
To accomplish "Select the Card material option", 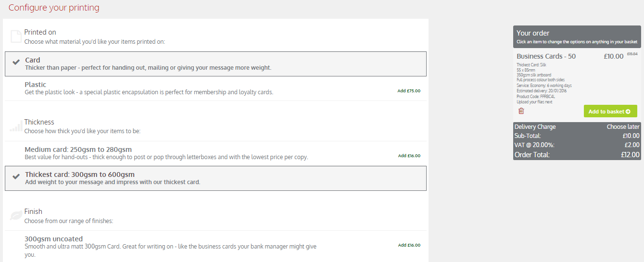I will pyautogui.click(x=215, y=64).
